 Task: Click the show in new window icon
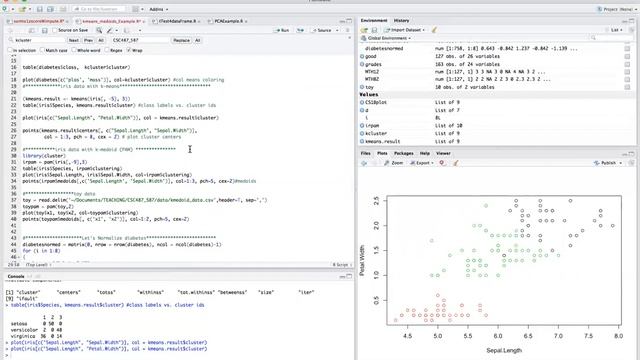point(31,30)
